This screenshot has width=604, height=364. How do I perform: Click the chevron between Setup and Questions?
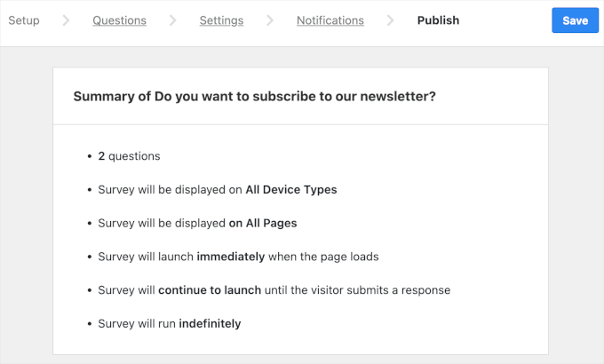pos(67,20)
